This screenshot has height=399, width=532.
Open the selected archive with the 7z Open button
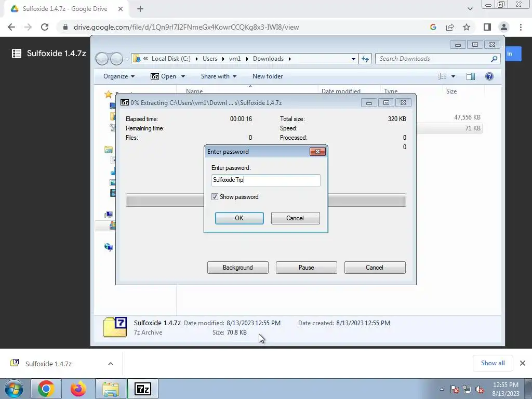pos(164,76)
